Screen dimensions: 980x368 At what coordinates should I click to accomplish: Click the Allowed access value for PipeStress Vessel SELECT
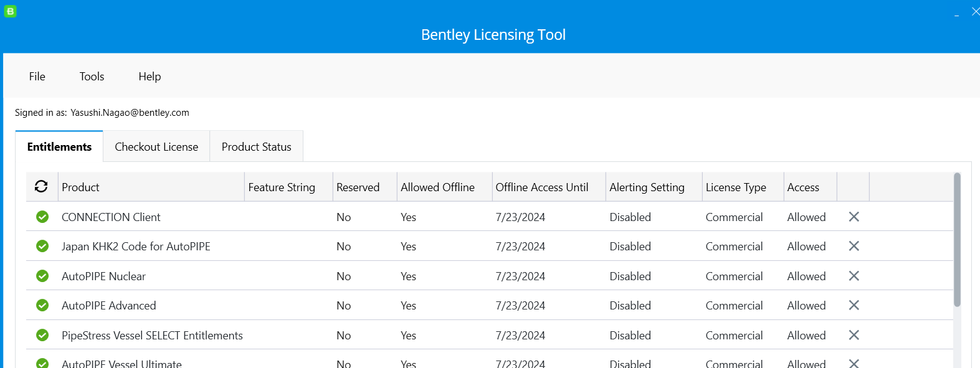pyautogui.click(x=806, y=336)
